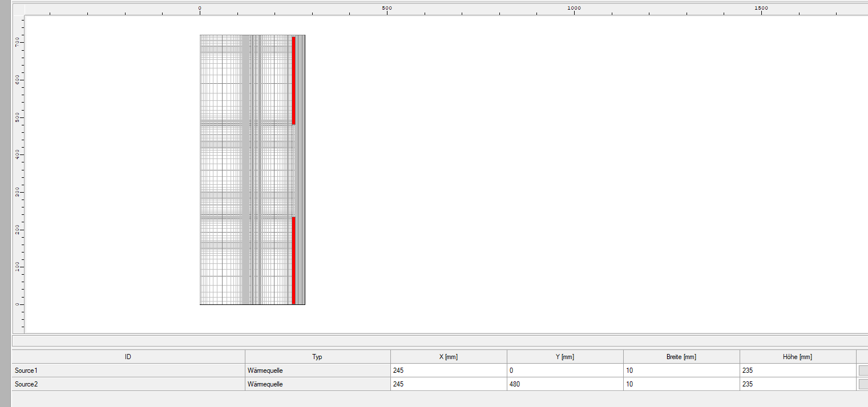Edit the X value of Source1
The height and width of the screenshot is (407, 868).
[x=449, y=371]
